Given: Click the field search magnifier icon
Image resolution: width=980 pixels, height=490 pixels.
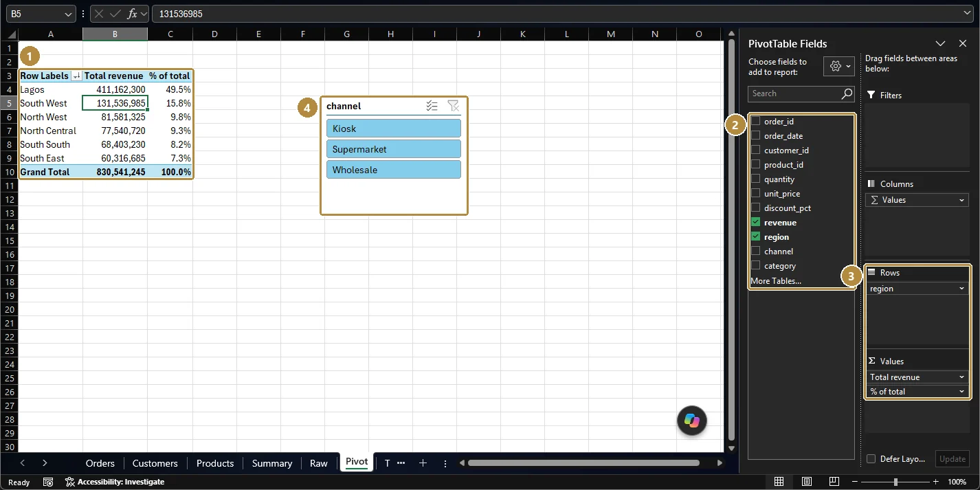Looking at the screenshot, I should pyautogui.click(x=847, y=94).
